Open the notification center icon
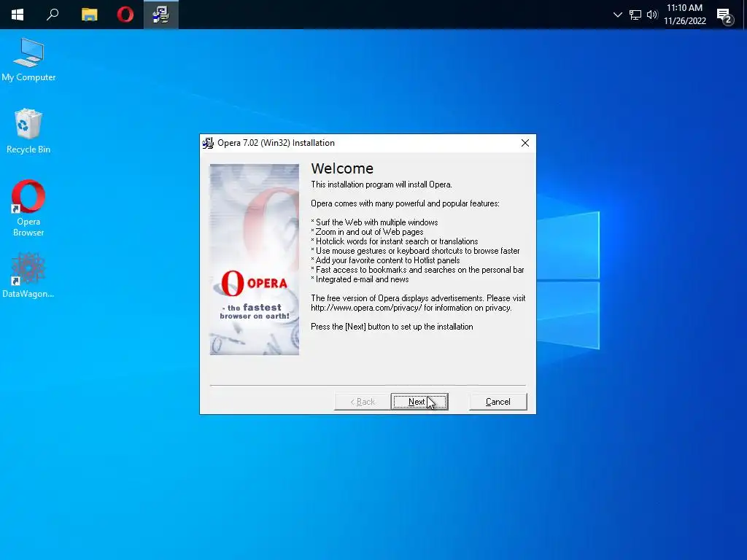The image size is (747, 560). pos(724,16)
